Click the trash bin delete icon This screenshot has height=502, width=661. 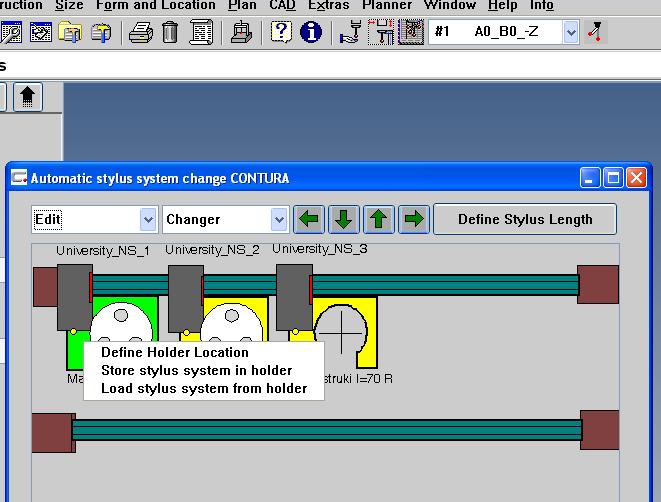coord(170,32)
